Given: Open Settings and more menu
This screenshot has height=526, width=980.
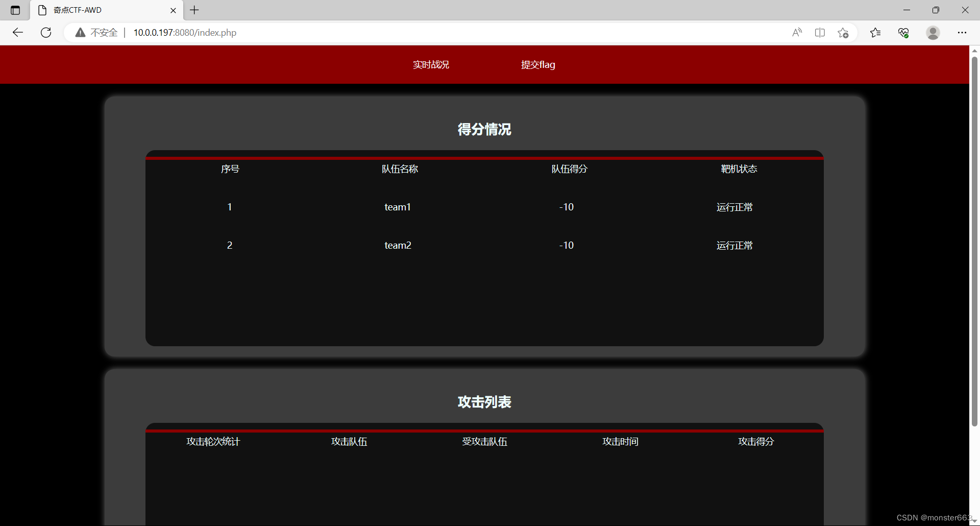Looking at the screenshot, I should click(962, 33).
